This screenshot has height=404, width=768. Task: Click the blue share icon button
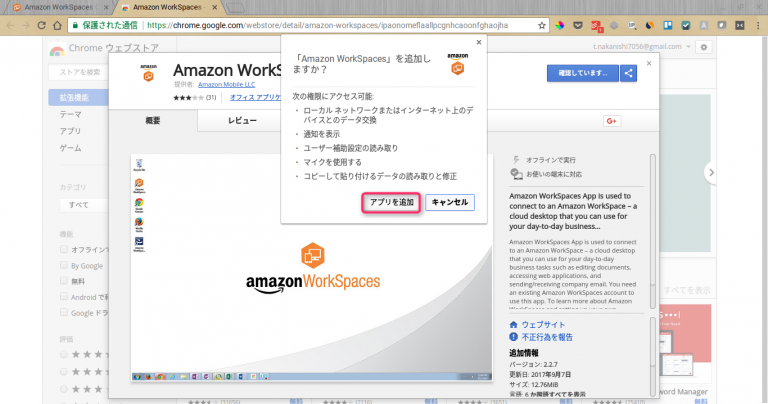coord(628,73)
